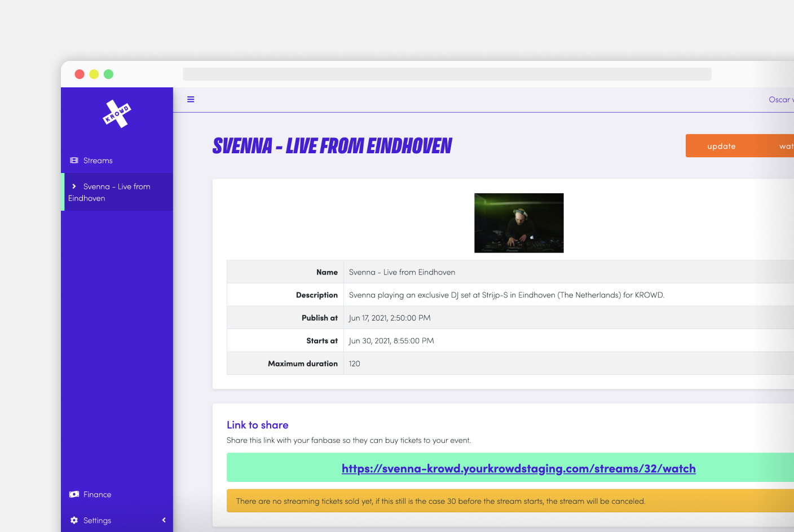Click the Settings gear icon

pos(74,520)
